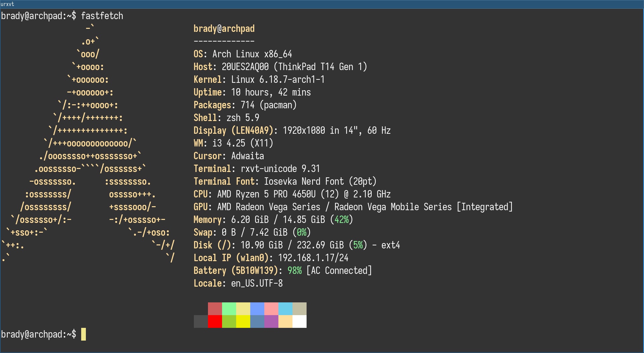Click the 'Display (LEN40A9)' label
The height and width of the screenshot is (353, 644).
pyautogui.click(x=233, y=130)
